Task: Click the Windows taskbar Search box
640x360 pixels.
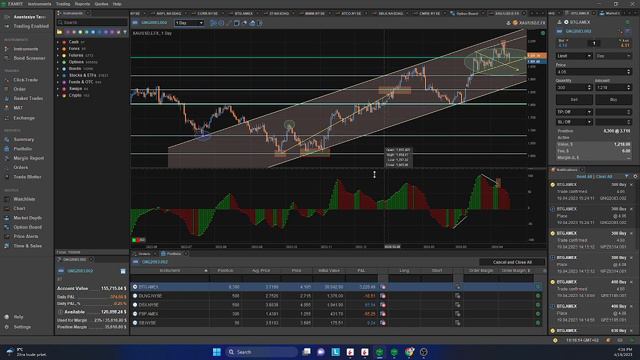Action: point(261,352)
